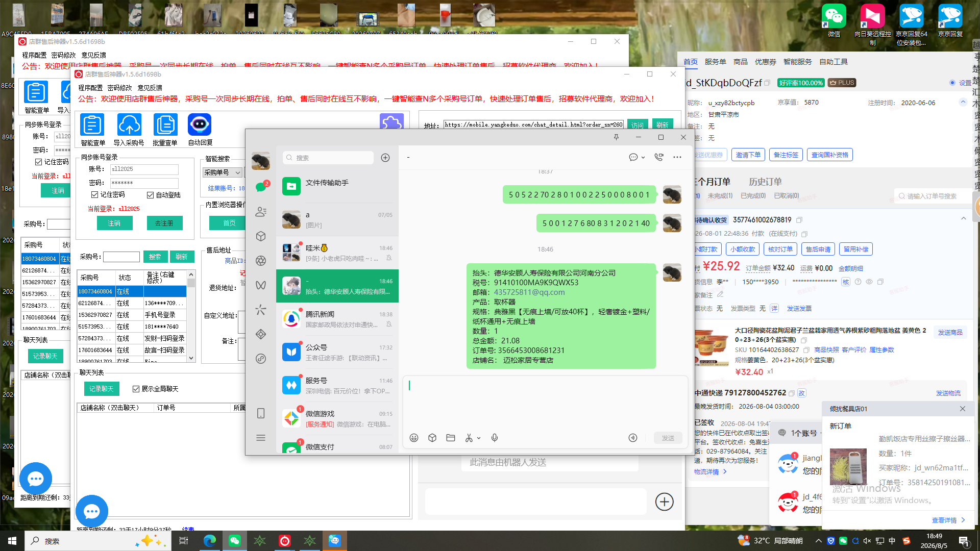Open WeChat Chats view in the sidebar
The image size is (980, 551).
pos(261,187)
